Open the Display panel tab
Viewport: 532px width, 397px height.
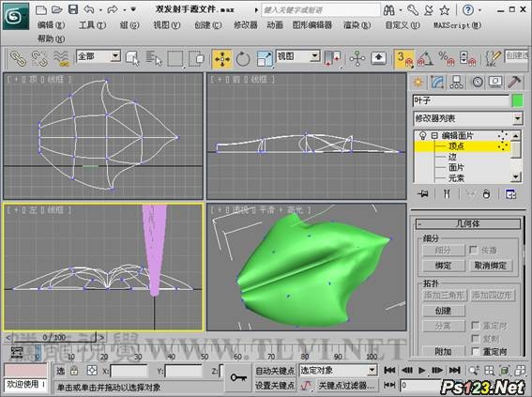(x=495, y=82)
